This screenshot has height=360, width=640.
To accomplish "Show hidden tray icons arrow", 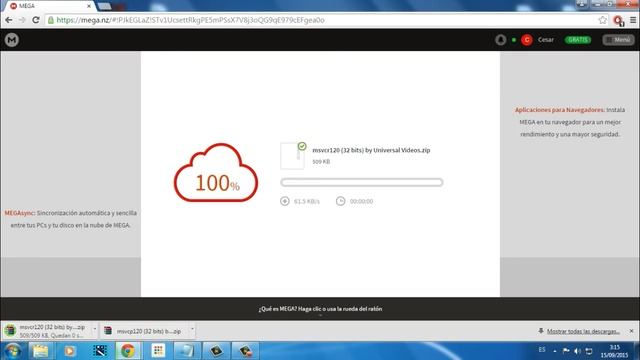I will [x=555, y=351].
